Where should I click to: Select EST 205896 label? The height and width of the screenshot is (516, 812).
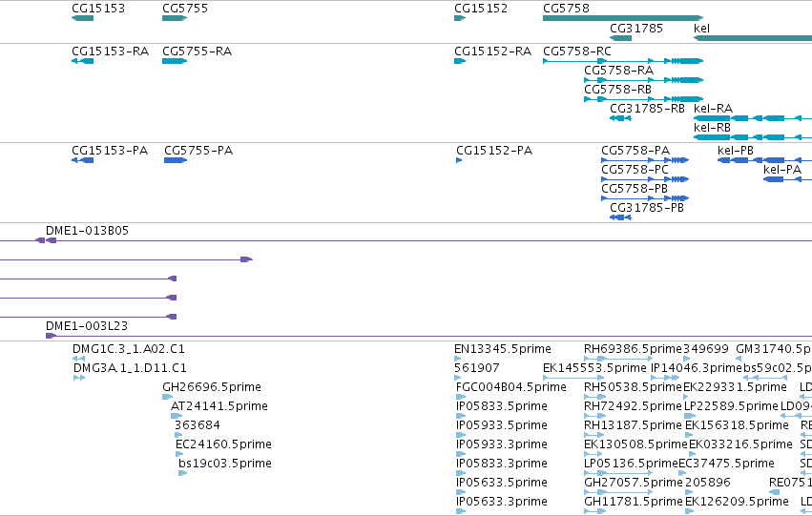(708, 483)
